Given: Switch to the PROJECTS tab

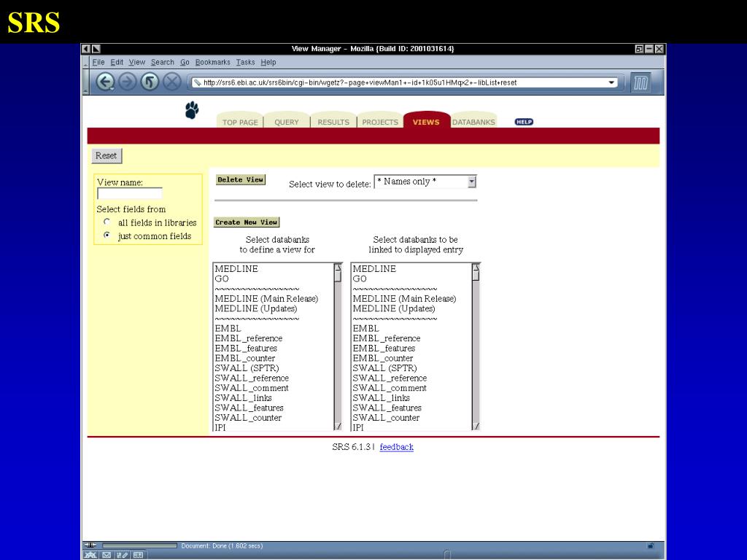Looking at the screenshot, I should [x=379, y=122].
